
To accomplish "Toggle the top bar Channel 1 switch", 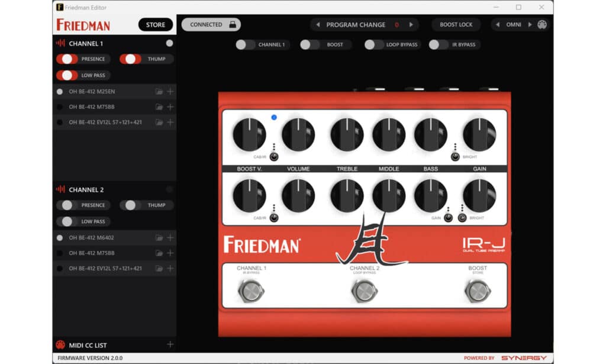I will (245, 45).
